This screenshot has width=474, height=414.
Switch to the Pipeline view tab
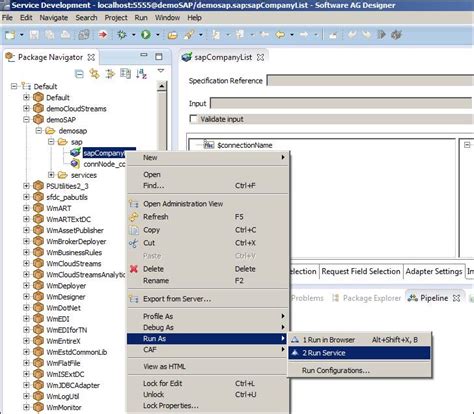pyautogui.click(x=434, y=298)
